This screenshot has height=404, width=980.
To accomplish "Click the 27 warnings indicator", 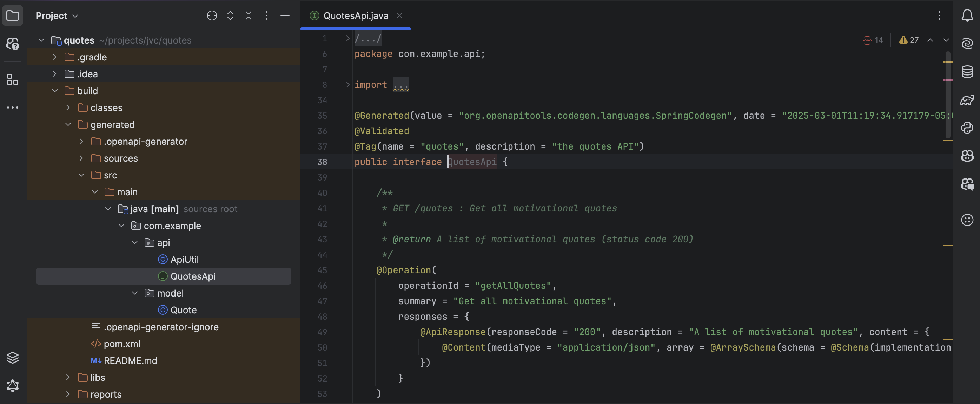I will click(x=909, y=40).
